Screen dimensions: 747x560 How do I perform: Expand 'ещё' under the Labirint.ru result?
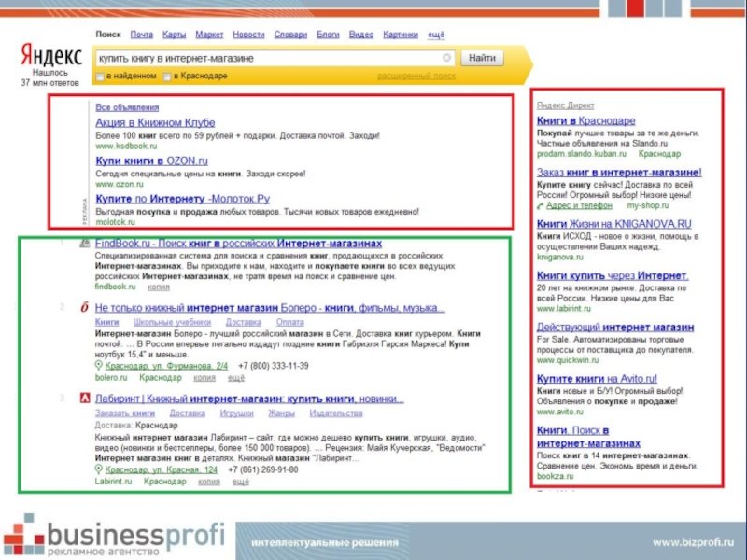click(x=241, y=482)
